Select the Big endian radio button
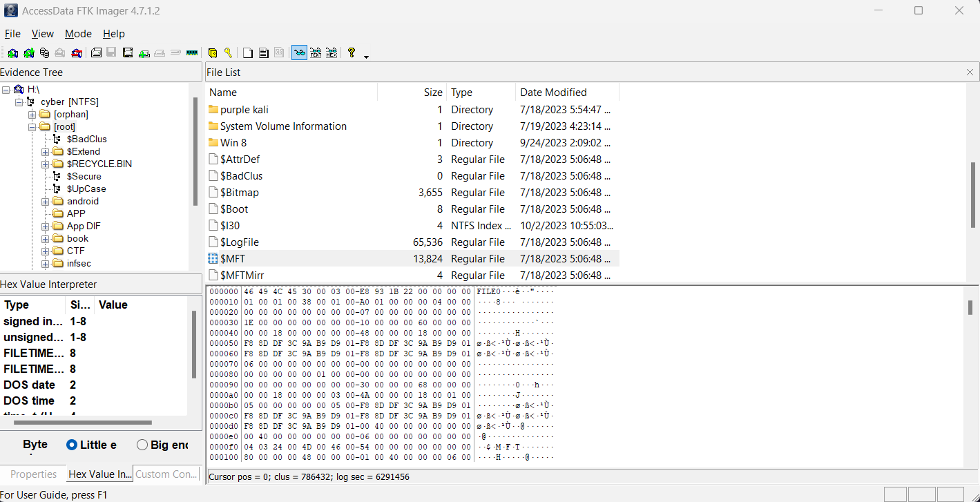Screen dimensions: 980x502 pos(142,445)
